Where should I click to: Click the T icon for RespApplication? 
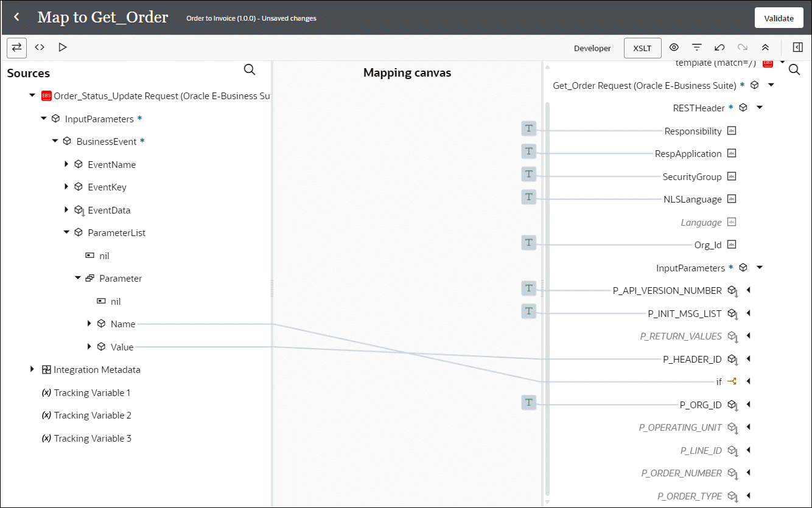529,151
